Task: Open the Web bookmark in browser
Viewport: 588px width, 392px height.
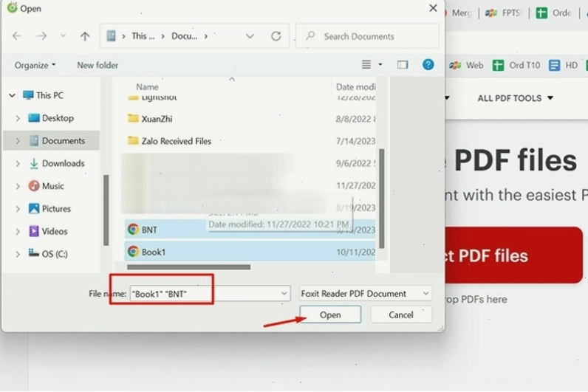Action: pos(466,65)
